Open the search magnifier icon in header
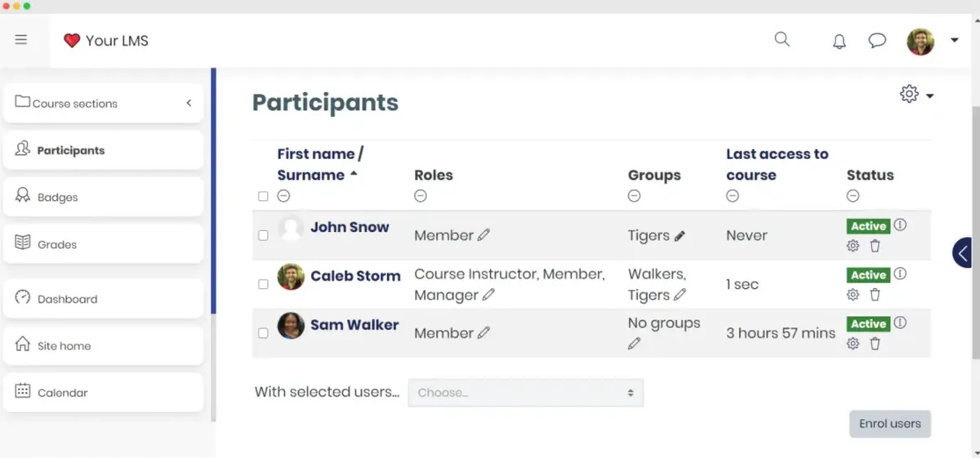Viewport: 980px width, 458px height. [x=782, y=39]
